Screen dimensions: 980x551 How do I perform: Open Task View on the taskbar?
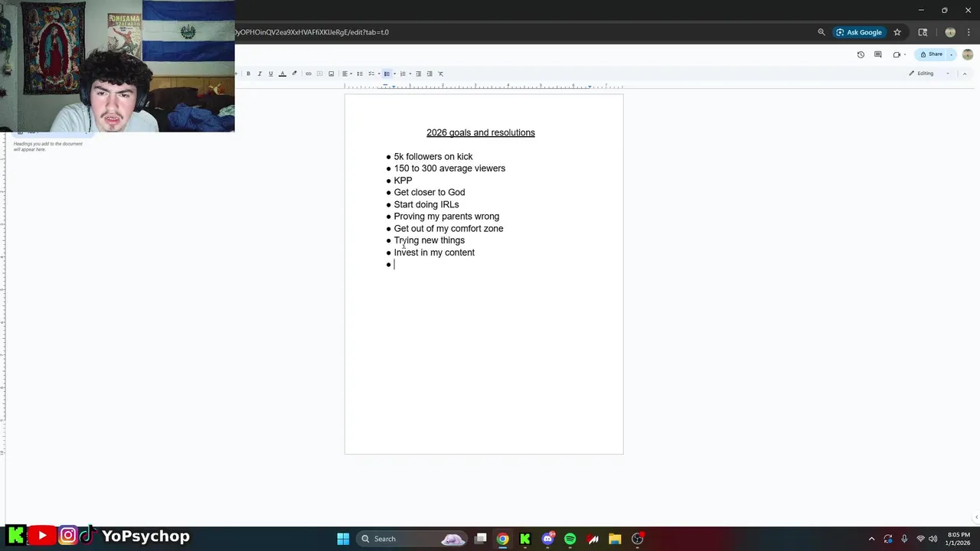pyautogui.click(x=480, y=539)
